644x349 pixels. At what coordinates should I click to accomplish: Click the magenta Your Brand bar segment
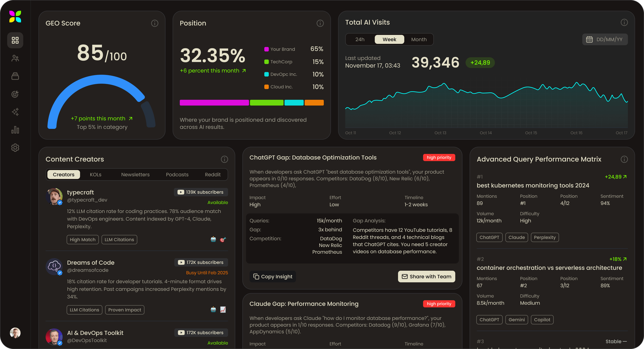click(214, 103)
